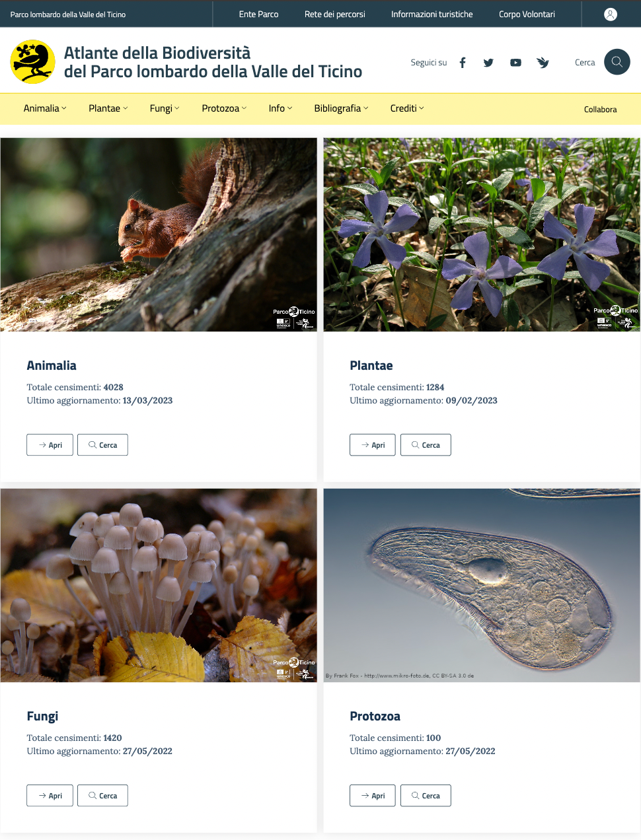The width and height of the screenshot is (641, 840).
Task: Click the bird icon after YouTube
Action: coord(543,63)
